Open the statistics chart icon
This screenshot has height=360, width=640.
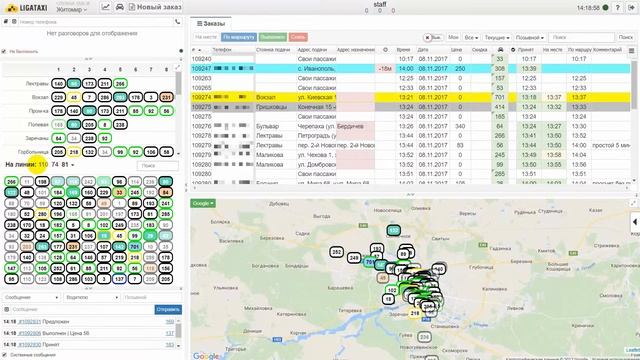coord(105,7)
